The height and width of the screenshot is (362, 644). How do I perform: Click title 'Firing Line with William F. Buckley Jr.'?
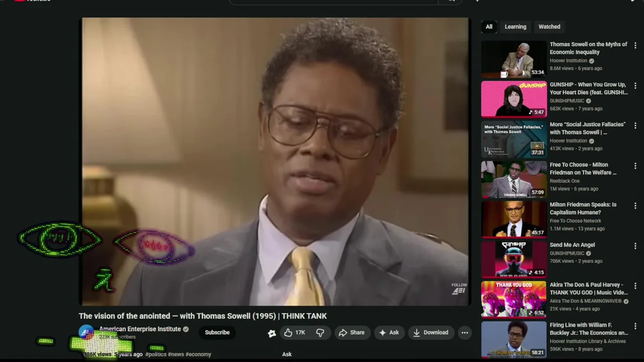(x=588, y=329)
